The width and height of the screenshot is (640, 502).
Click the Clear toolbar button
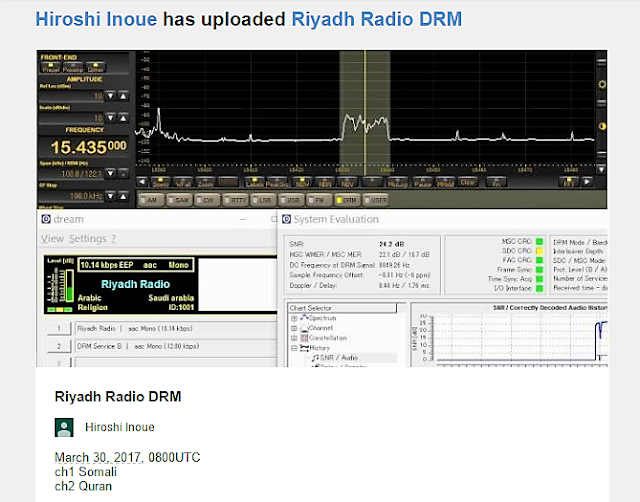(468, 182)
